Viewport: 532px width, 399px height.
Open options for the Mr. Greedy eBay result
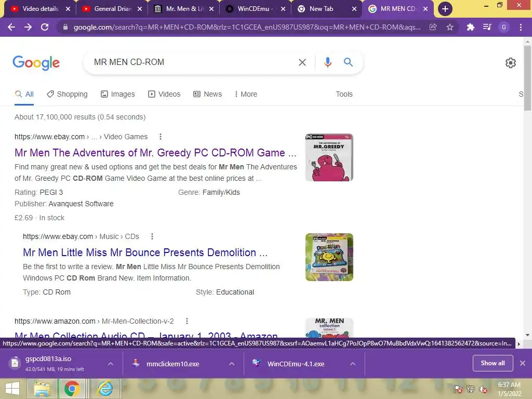[x=161, y=137]
